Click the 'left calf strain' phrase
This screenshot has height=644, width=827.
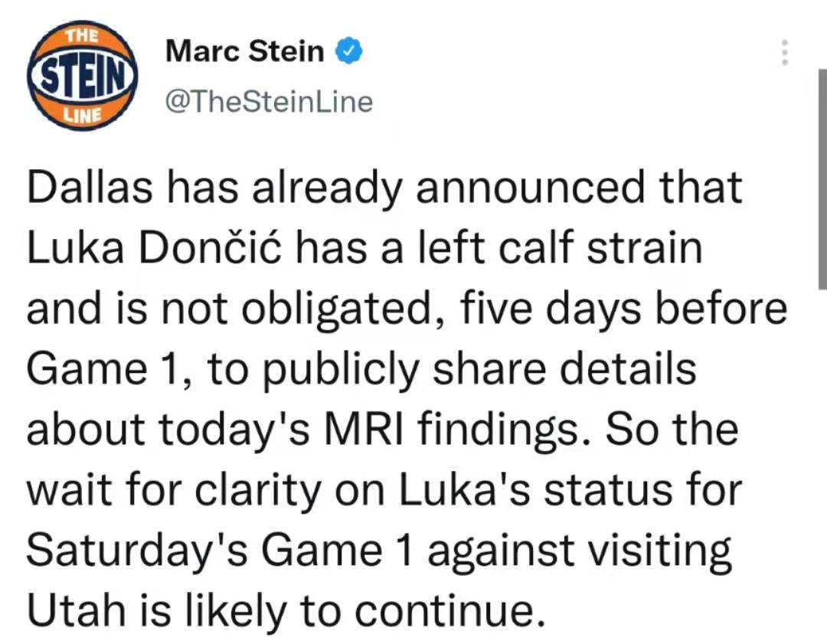pyautogui.click(x=560, y=247)
